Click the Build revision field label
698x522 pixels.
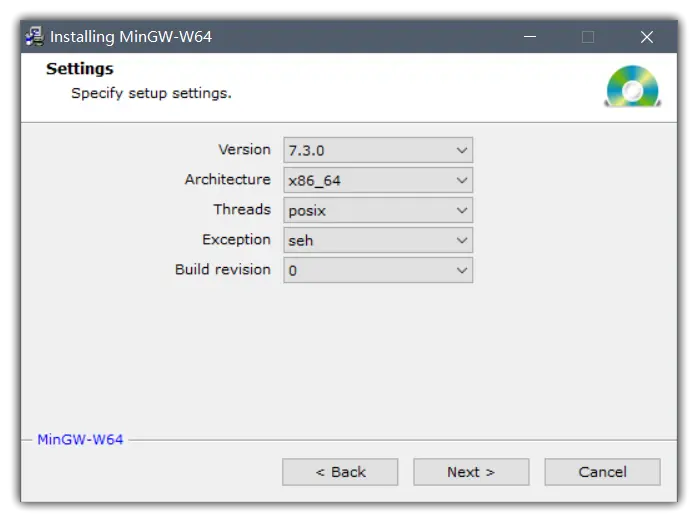[222, 270]
